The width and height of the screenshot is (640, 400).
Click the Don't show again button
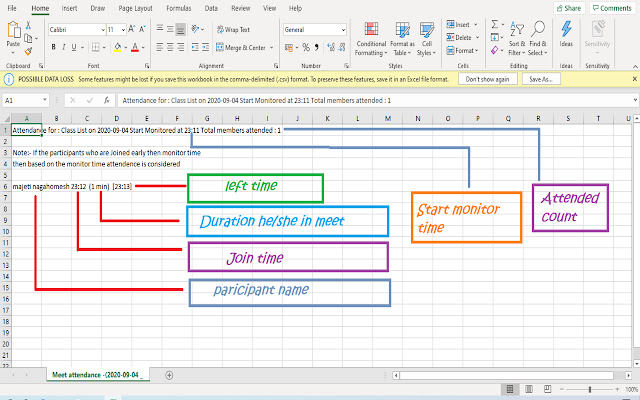[490, 78]
